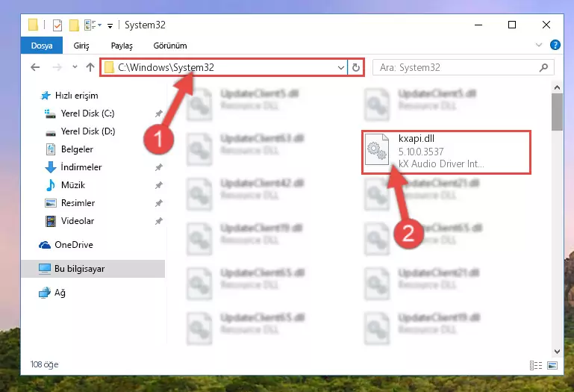Click the pin icon beside Videolar
574x392 pixels.
[158, 221]
